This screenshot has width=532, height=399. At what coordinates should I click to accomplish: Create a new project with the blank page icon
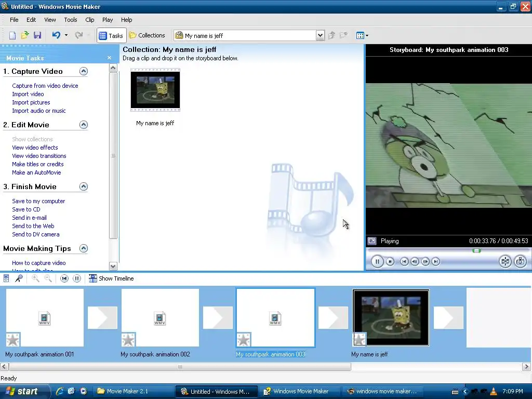coord(12,35)
